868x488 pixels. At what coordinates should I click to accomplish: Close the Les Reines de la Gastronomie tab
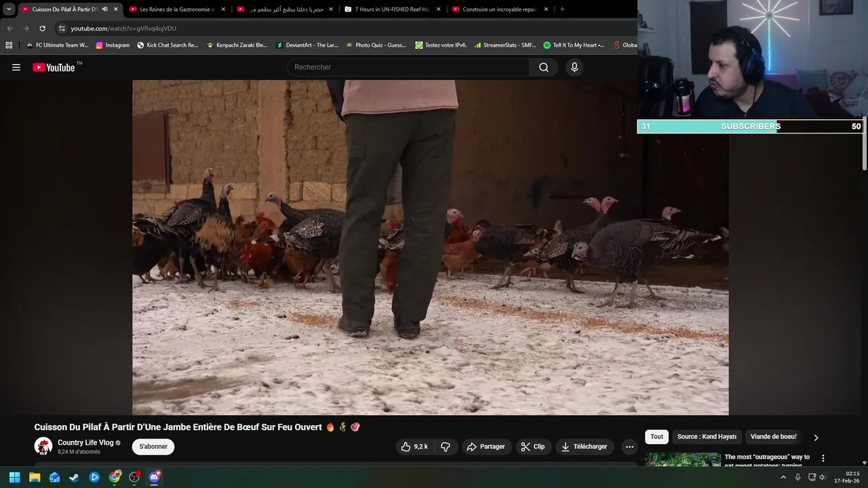(223, 9)
